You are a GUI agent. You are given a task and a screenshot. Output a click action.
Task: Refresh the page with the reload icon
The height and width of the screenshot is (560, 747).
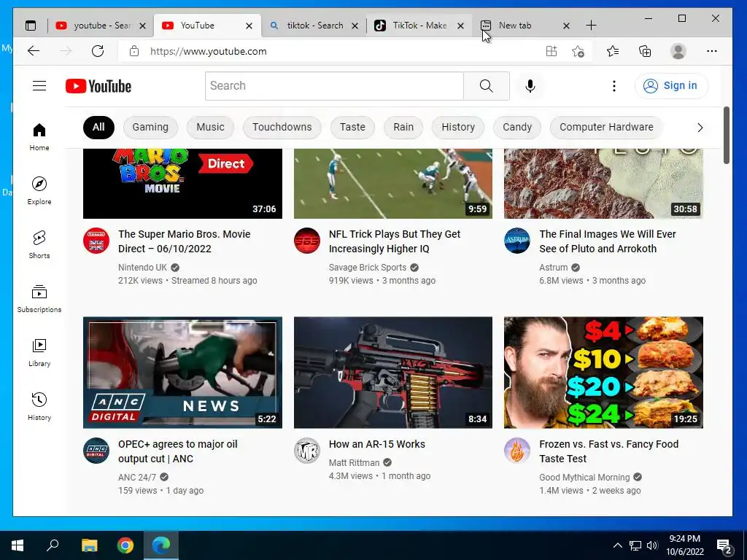coord(98,51)
